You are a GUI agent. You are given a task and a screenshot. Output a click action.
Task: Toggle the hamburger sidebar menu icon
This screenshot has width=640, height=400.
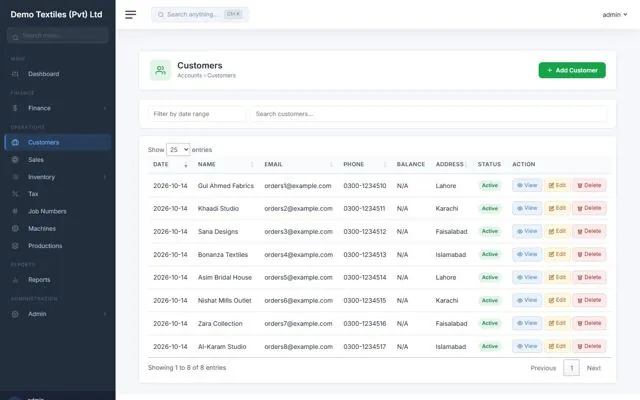pos(131,15)
